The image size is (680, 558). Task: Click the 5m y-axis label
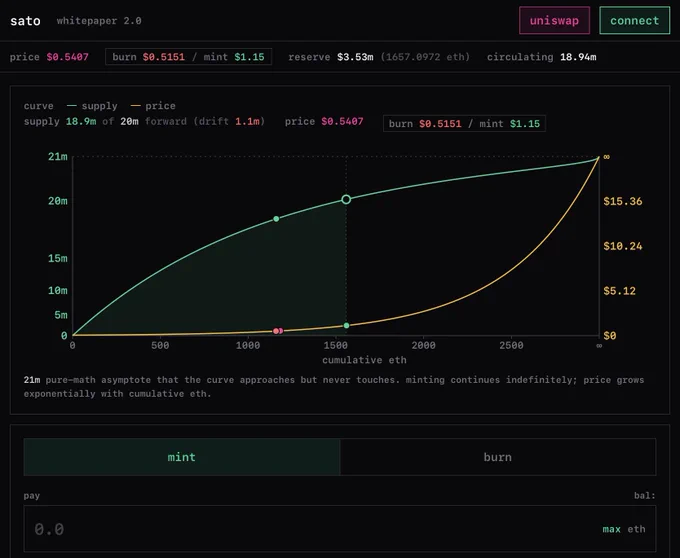pos(61,315)
